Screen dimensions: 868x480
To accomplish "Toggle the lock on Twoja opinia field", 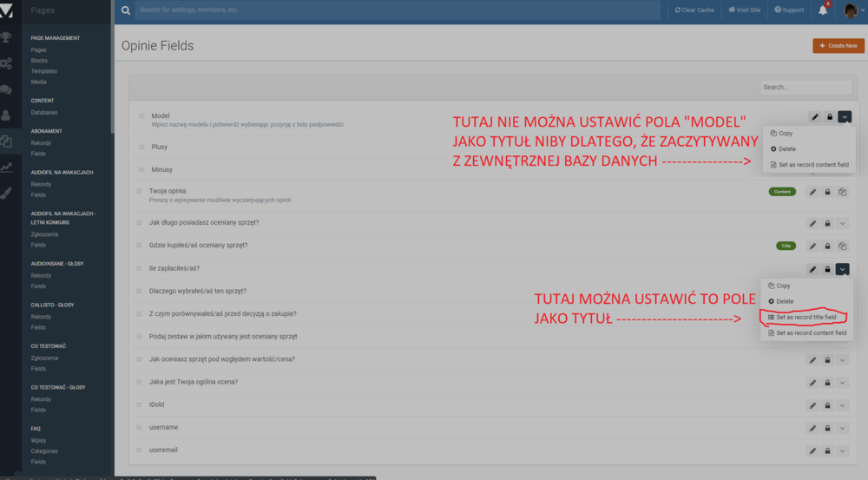I will 827,192.
